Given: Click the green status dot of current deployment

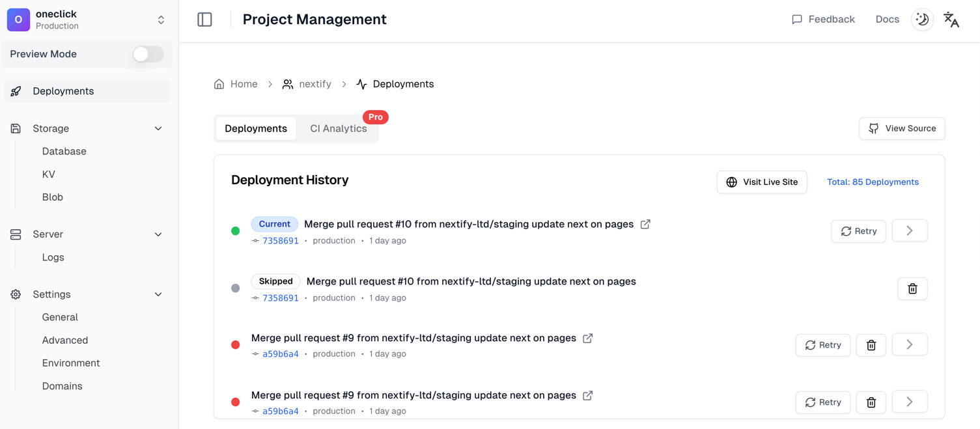Looking at the screenshot, I should pyautogui.click(x=235, y=230).
